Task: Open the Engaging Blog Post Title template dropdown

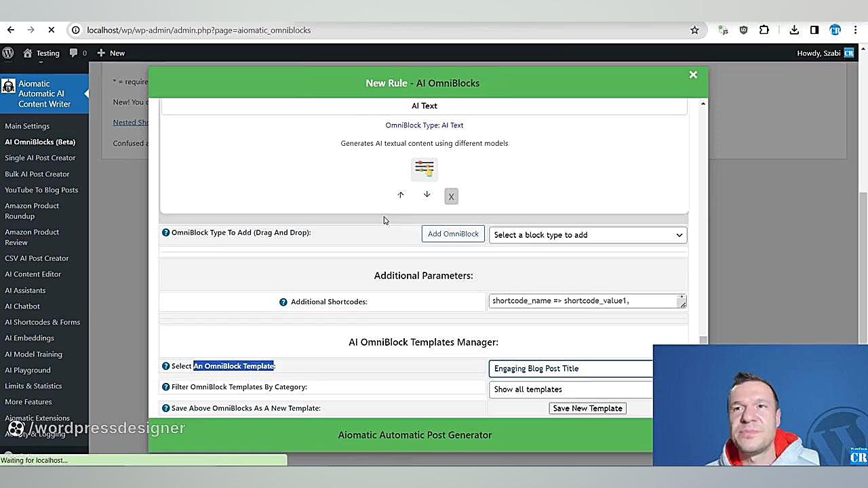Action: (x=571, y=369)
